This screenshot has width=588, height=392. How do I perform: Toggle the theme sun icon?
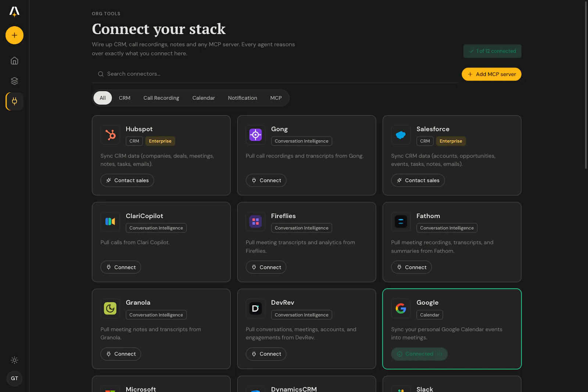(x=14, y=360)
